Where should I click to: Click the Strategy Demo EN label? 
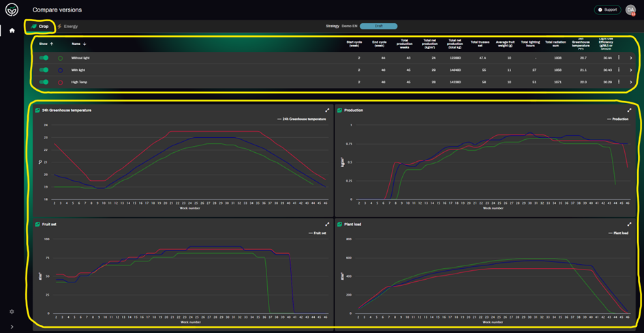341,27
